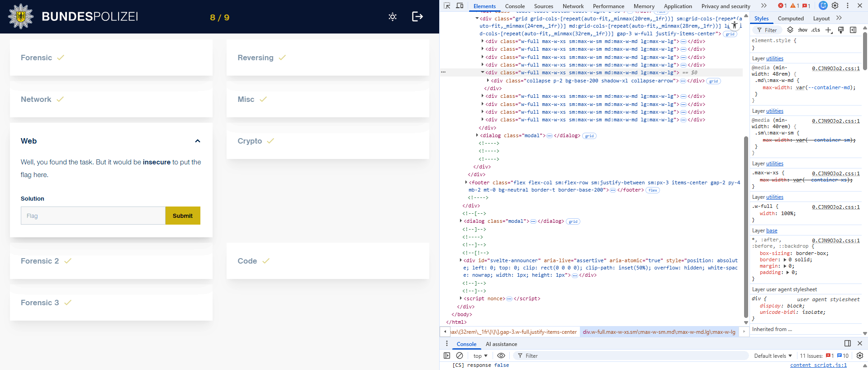Toggle the :hov element state panel
The image size is (868, 370).
tap(803, 30)
